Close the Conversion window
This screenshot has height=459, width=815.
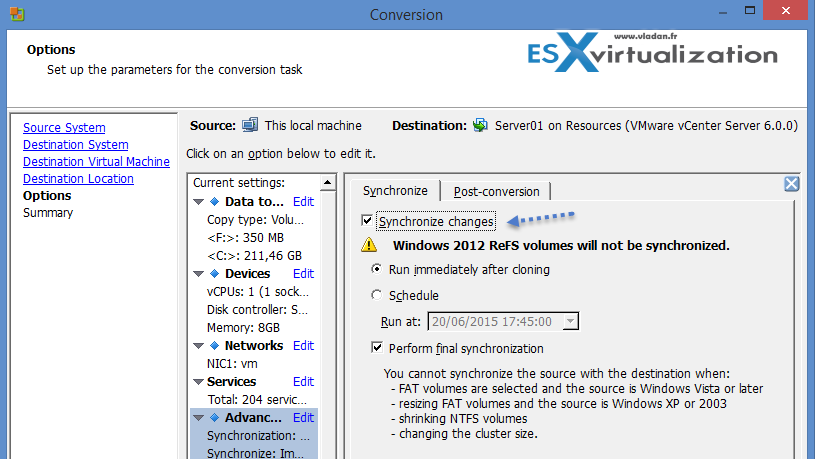point(785,10)
